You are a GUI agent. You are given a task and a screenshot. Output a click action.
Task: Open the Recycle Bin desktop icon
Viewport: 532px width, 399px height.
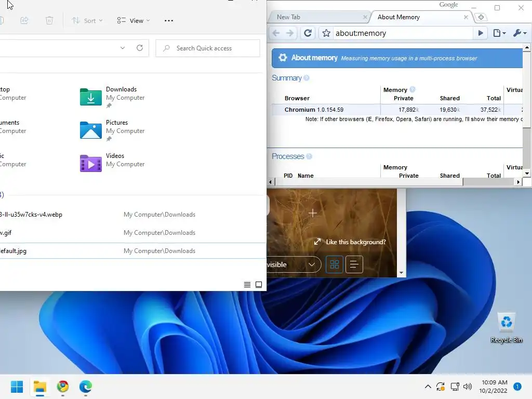pos(506,328)
